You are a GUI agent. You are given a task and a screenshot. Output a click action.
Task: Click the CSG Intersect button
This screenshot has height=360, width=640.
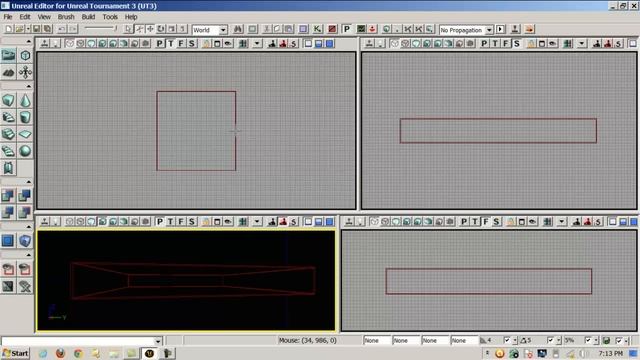point(8,212)
